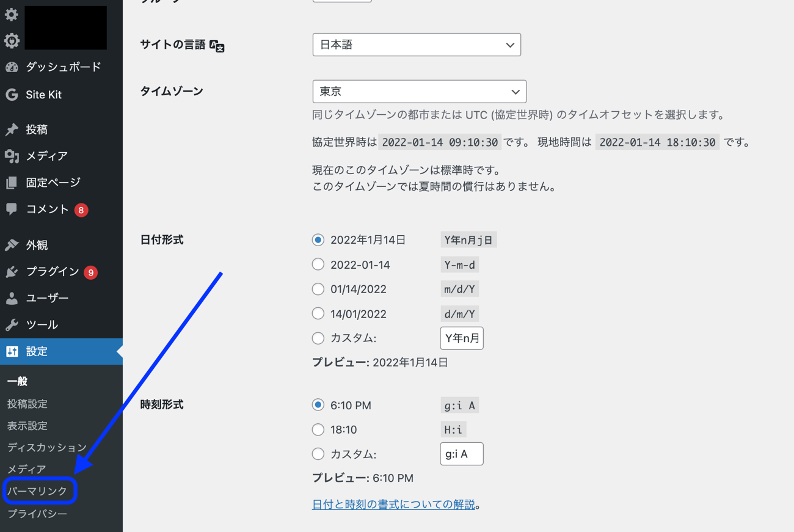
Task: Click the local time 2022-01-14 18:10:30
Action: pos(657,142)
